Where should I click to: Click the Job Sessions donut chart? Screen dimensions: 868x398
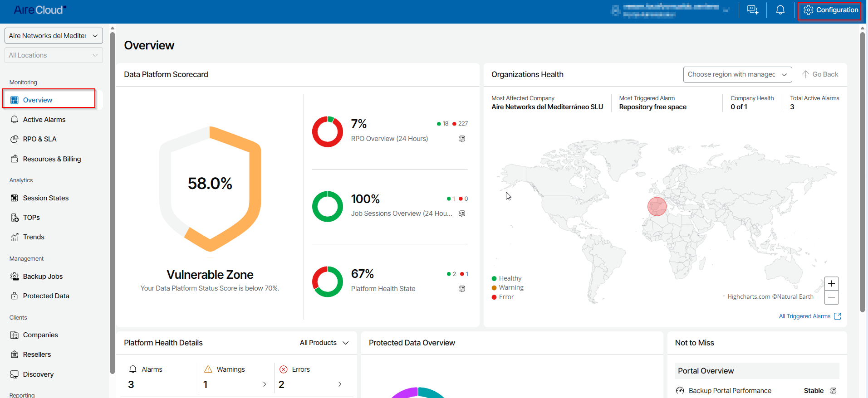[328, 206]
